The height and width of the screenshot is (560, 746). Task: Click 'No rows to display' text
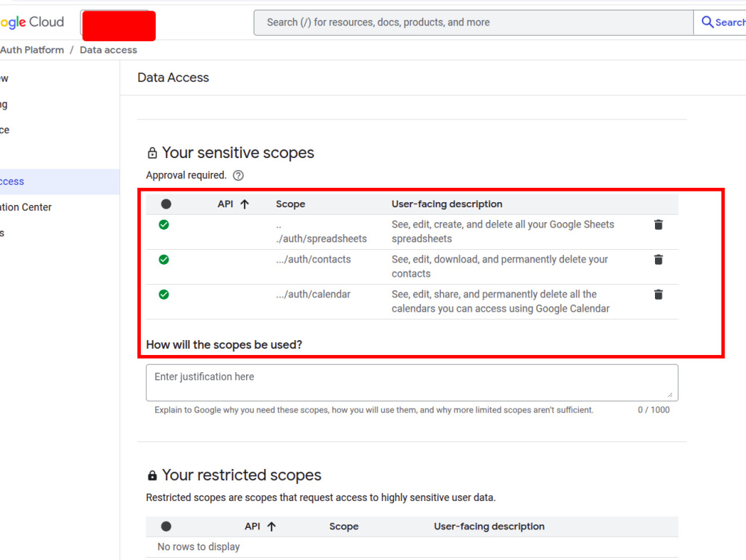click(198, 547)
